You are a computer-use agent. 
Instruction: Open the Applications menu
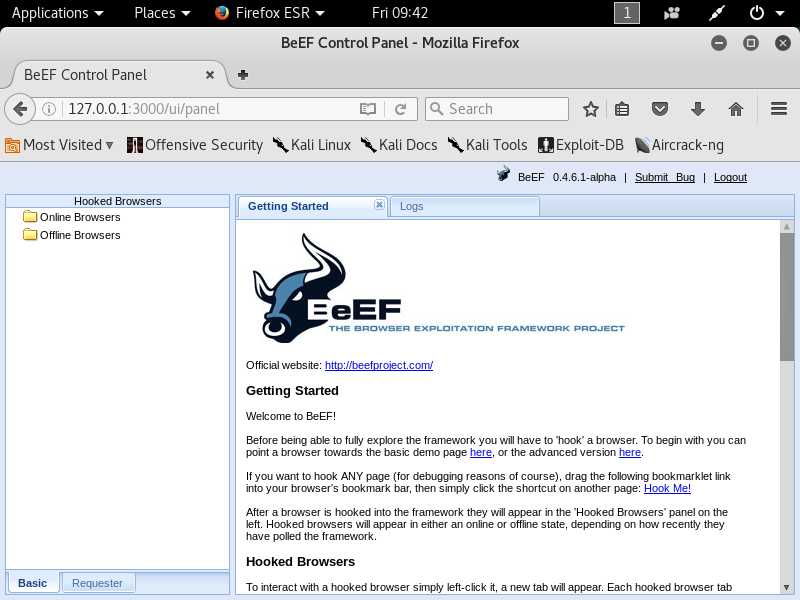pyautogui.click(x=58, y=13)
